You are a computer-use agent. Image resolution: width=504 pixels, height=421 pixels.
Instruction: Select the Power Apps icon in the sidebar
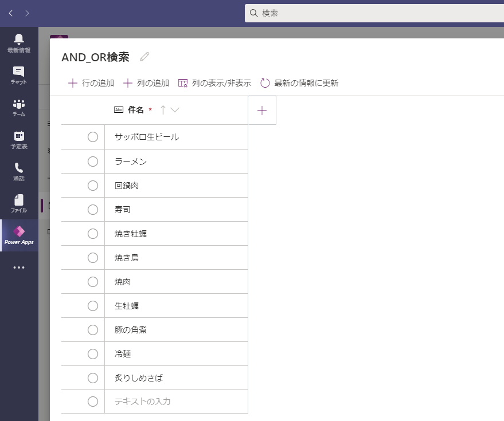[x=19, y=235]
